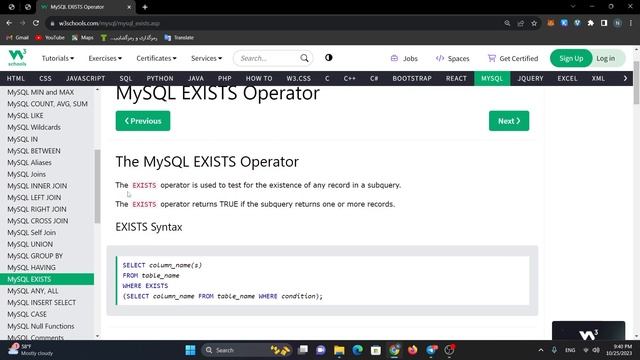Select PYTHON in the topic bar
Viewport: 640px width, 360px height.
click(160, 78)
